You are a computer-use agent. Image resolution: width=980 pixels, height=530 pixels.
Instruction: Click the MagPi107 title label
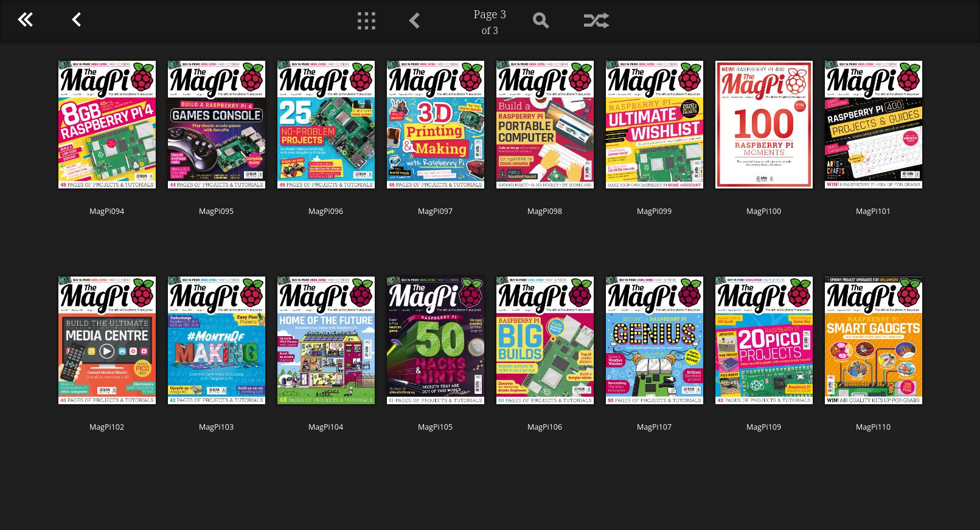tap(655, 427)
